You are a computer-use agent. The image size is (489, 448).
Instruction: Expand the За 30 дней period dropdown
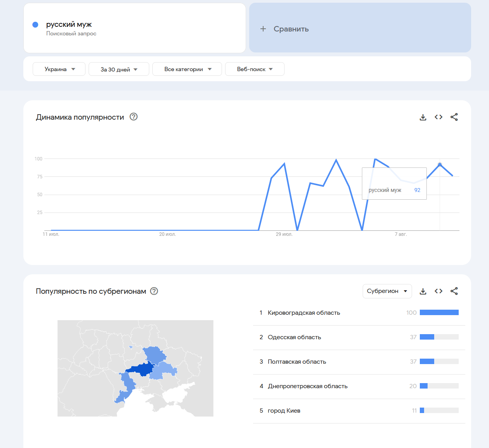pos(119,69)
